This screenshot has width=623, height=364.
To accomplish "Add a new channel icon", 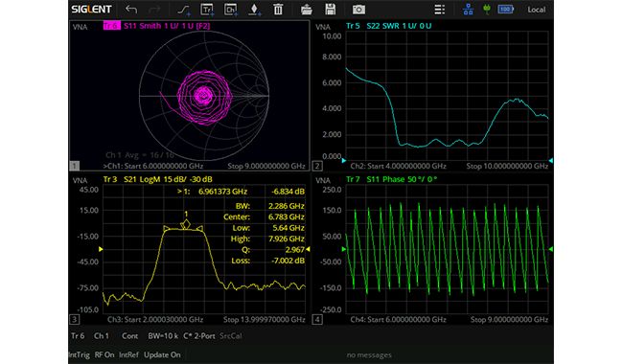I will [231, 10].
